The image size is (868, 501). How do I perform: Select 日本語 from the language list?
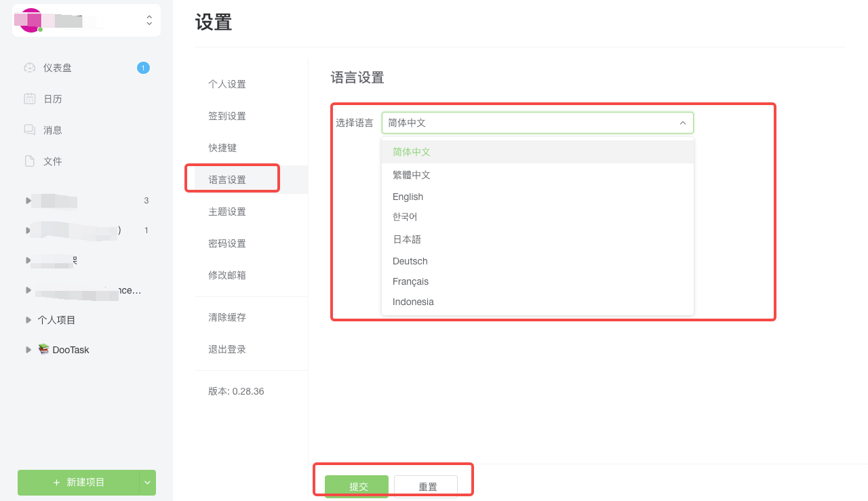(407, 239)
